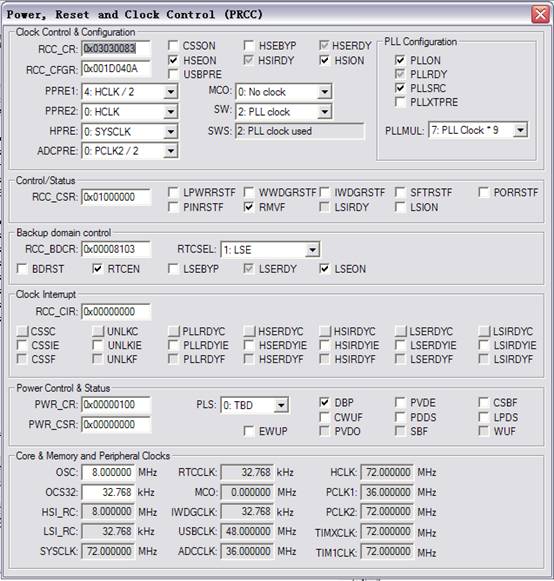Close the PRCC dialog window
This screenshot has height=581, width=554.
tap(540, 15)
